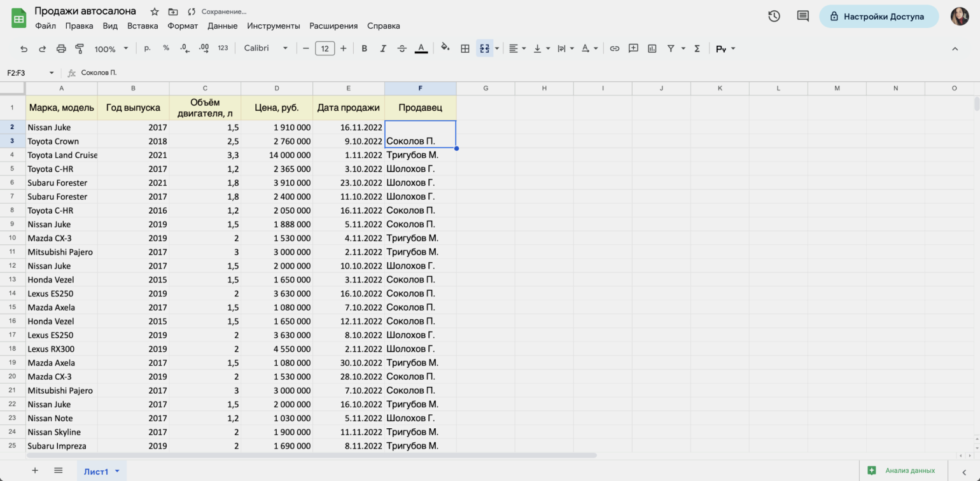Toggle bold formatting
The width and height of the screenshot is (980, 481).
364,48
